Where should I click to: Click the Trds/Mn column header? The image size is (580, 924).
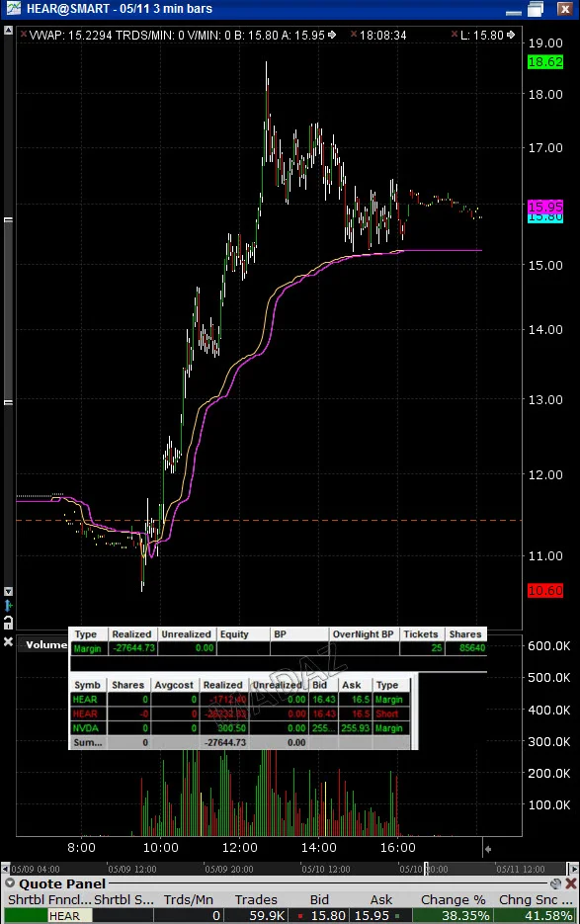[x=189, y=900]
